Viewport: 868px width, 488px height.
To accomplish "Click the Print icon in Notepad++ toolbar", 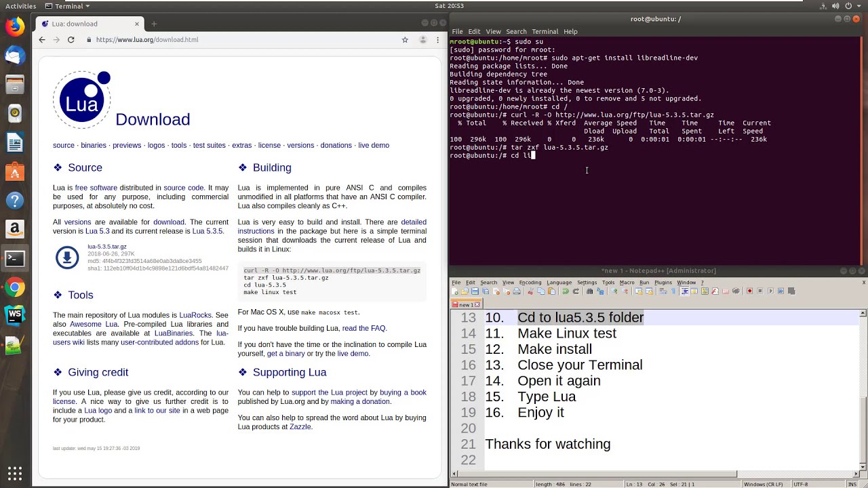I will pos(517,291).
